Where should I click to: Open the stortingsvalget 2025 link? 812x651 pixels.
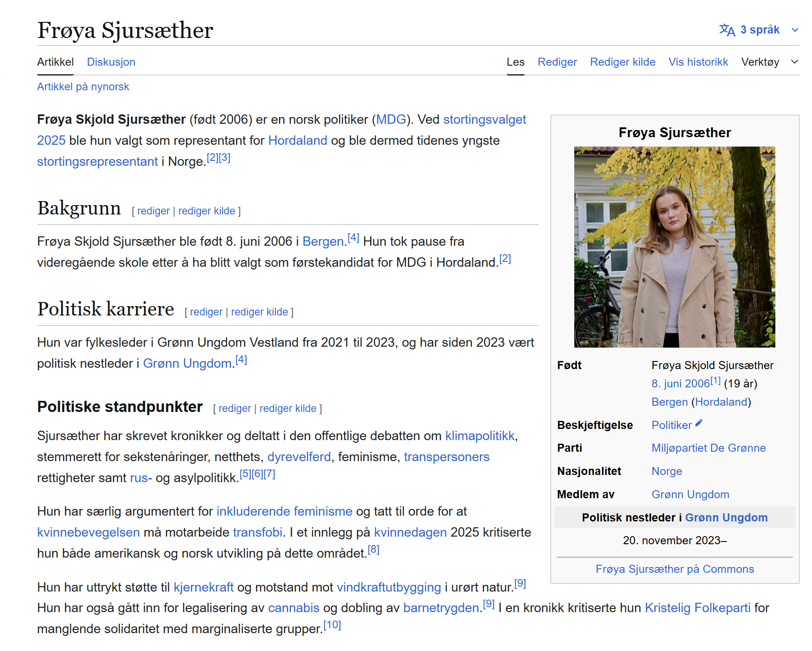[x=484, y=119]
